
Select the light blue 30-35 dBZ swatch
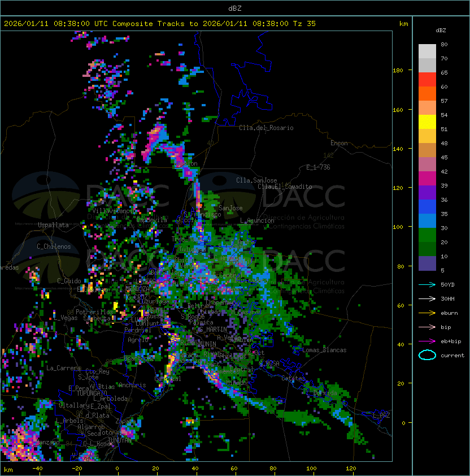(427, 220)
